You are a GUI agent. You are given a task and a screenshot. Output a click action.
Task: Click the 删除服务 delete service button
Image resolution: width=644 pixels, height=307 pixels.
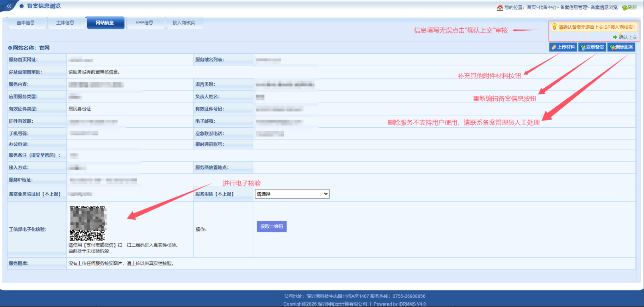click(x=621, y=47)
